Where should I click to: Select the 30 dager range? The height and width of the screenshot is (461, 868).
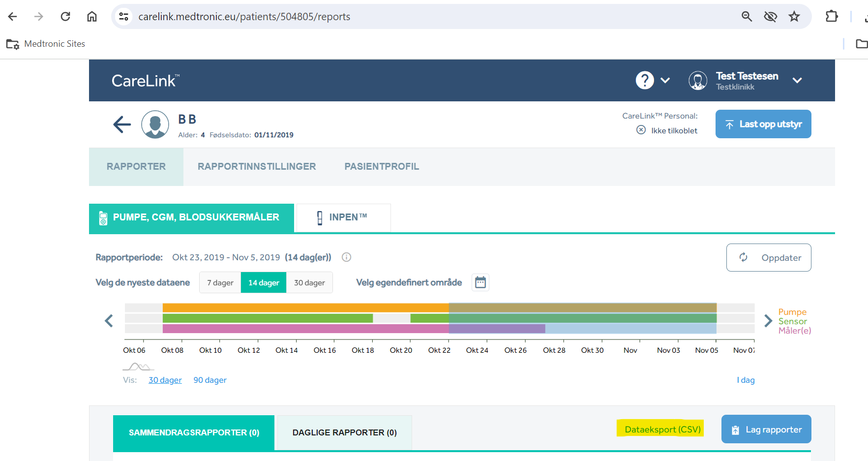[309, 282]
